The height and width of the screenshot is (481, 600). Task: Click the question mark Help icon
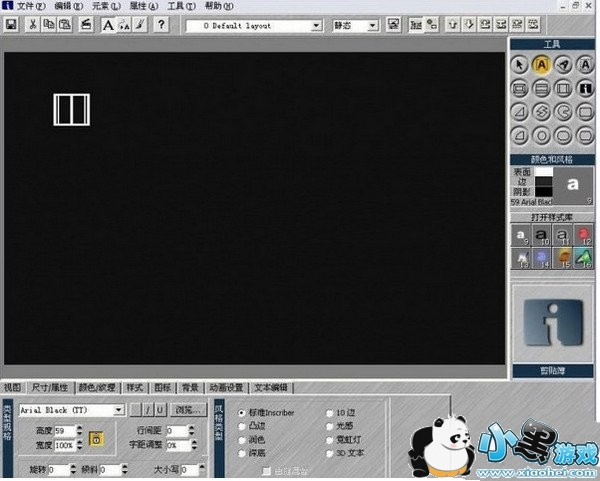[x=159, y=24]
